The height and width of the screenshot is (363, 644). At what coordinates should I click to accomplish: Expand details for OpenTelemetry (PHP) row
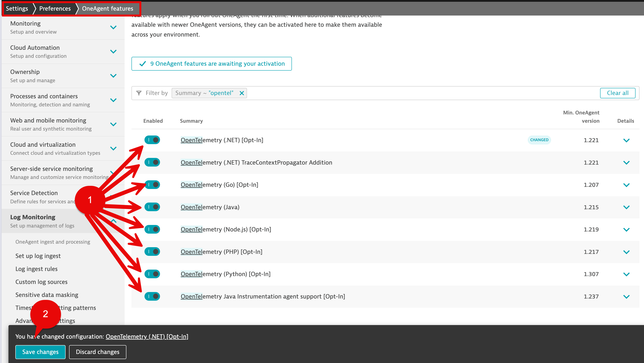click(x=626, y=252)
